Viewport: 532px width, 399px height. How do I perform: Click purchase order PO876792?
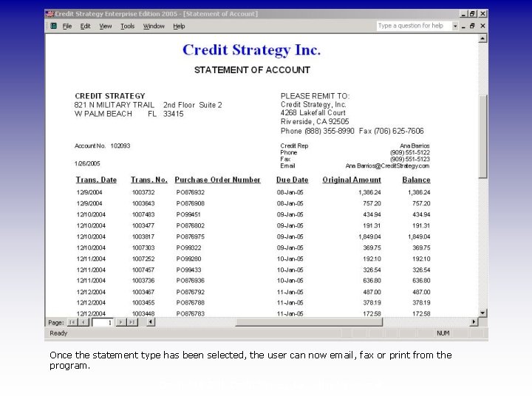[x=191, y=292]
